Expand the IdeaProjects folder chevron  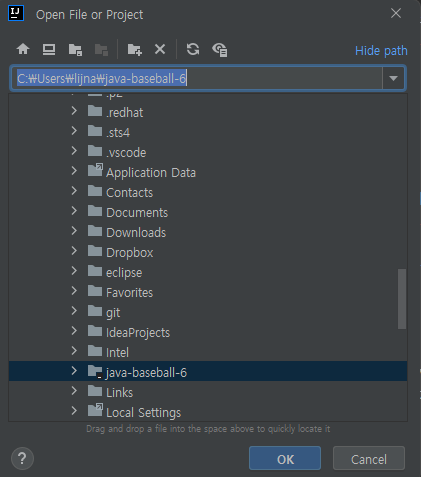[x=74, y=331]
